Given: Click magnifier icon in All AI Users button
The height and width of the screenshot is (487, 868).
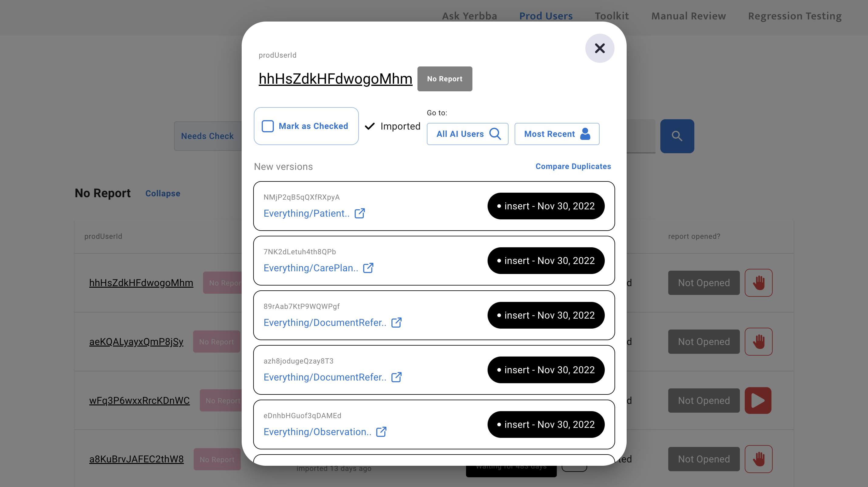Looking at the screenshot, I should [x=495, y=134].
